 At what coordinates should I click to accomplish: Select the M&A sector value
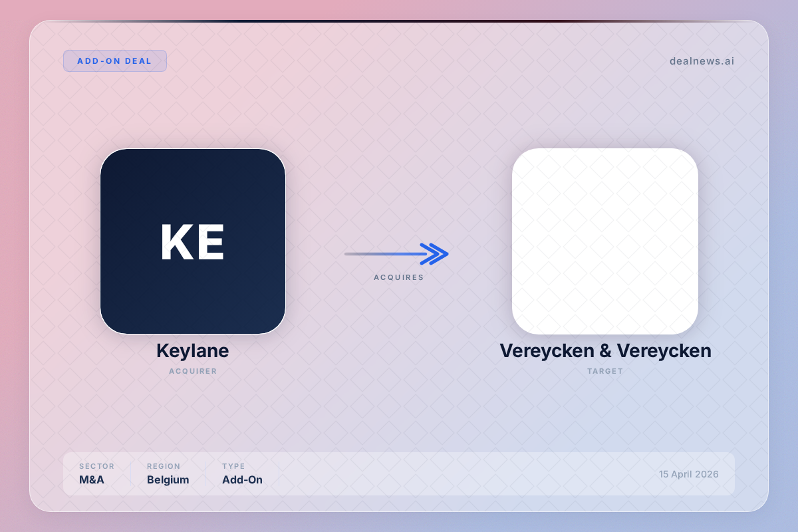tap(92, 480)
